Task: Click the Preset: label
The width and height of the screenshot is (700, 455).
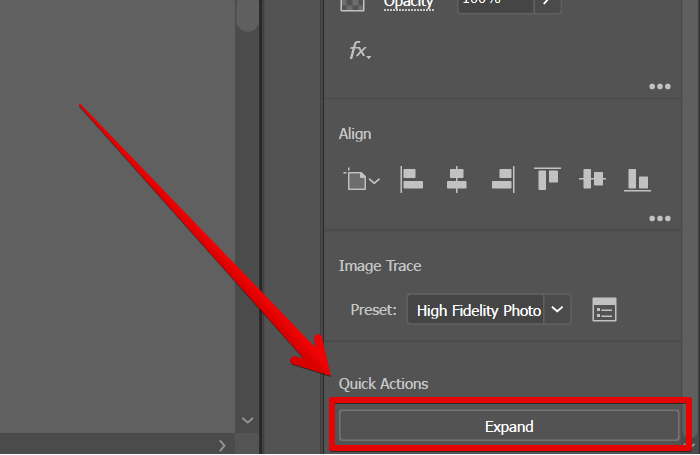Action: click(374, 310)
